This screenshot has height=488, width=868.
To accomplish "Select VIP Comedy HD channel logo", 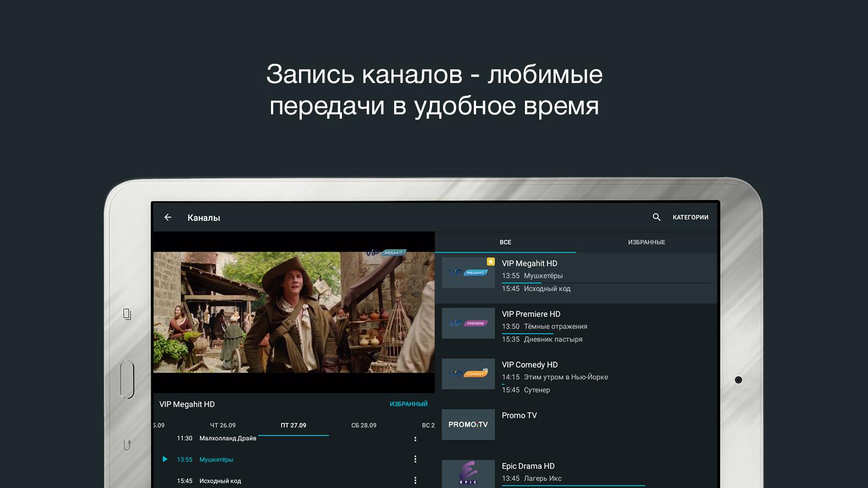I will (468, 374).
